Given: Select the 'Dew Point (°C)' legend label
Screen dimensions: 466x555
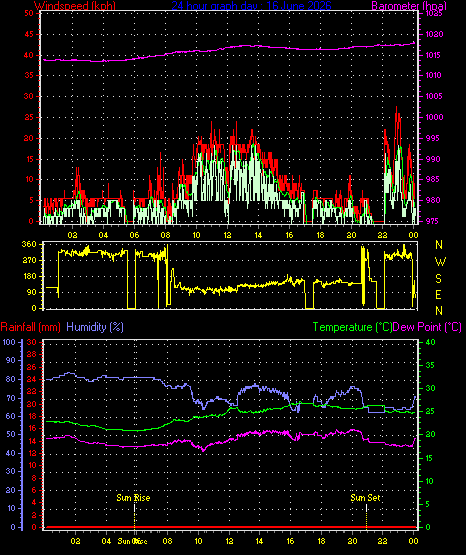Looking at the screenshot, I should 427,327.
